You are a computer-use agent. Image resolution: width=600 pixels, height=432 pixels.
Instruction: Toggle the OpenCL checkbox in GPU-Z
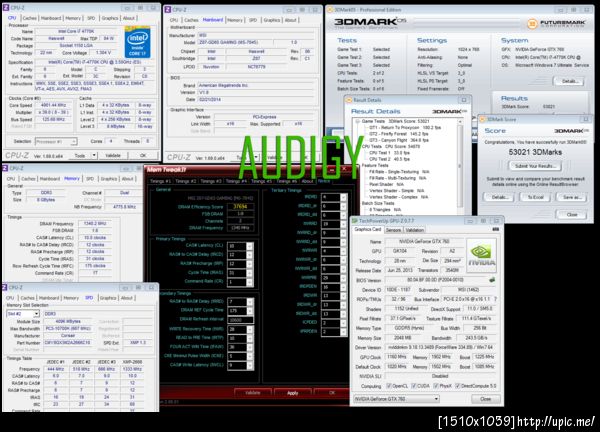(x=389, y=386)
